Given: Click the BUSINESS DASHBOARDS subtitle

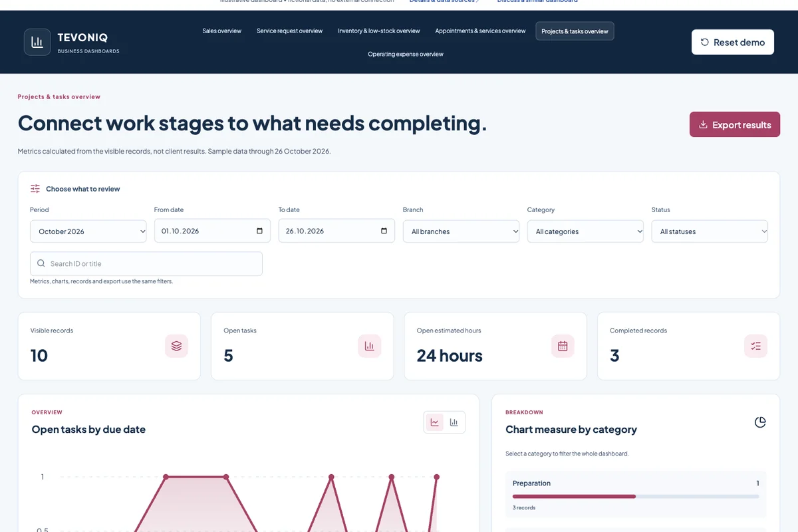Looking at the screenshot, I should click(88, 51).
